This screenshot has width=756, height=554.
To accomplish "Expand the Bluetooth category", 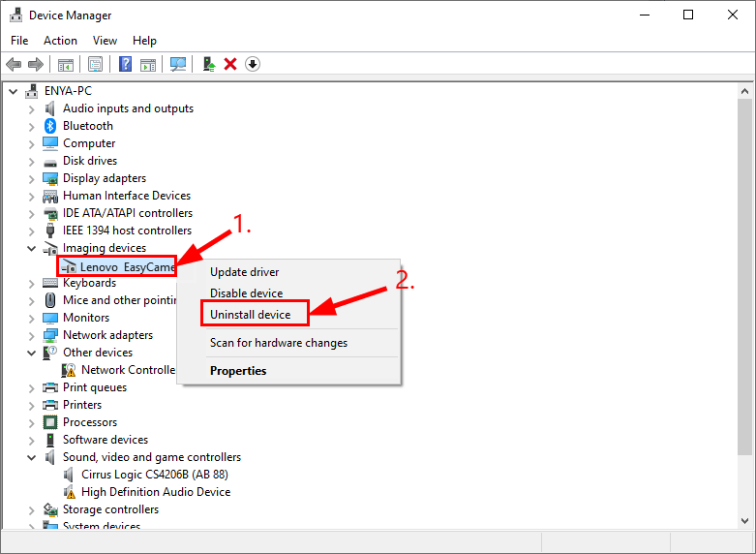I will coord(32,127).
